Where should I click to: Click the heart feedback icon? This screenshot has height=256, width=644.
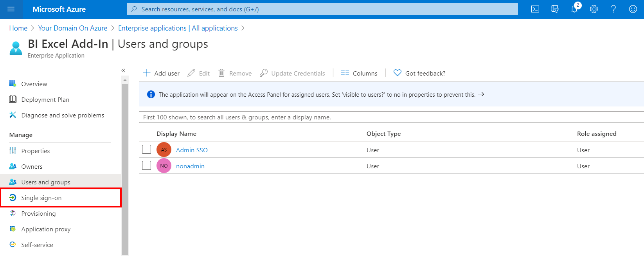coord(398,73)
